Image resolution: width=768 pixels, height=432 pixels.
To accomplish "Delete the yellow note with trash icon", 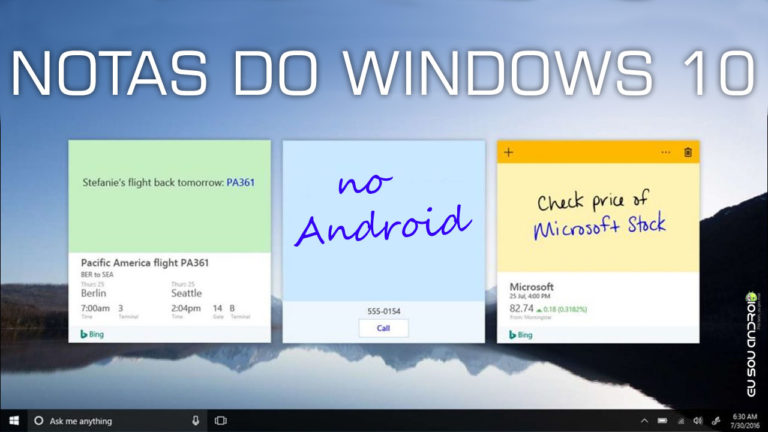I will click(688, 152).
